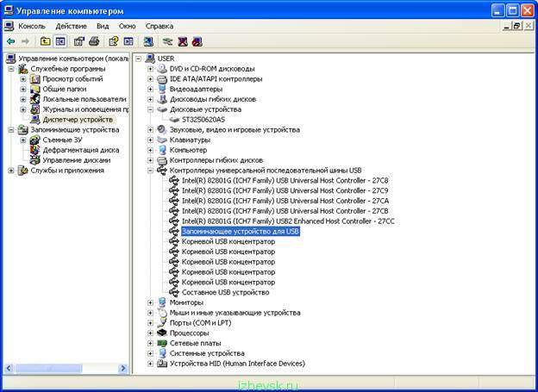Image resolution: width=538 pixels, height=392 pixels.
Task: Click the Сетевые платы network card icon
Action: (x=162, y=343)
